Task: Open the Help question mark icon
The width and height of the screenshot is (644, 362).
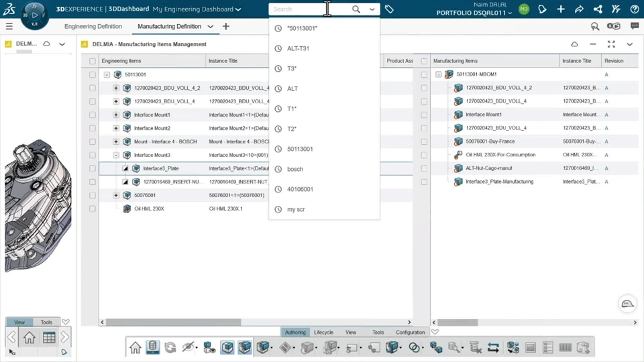Action: 635,9
